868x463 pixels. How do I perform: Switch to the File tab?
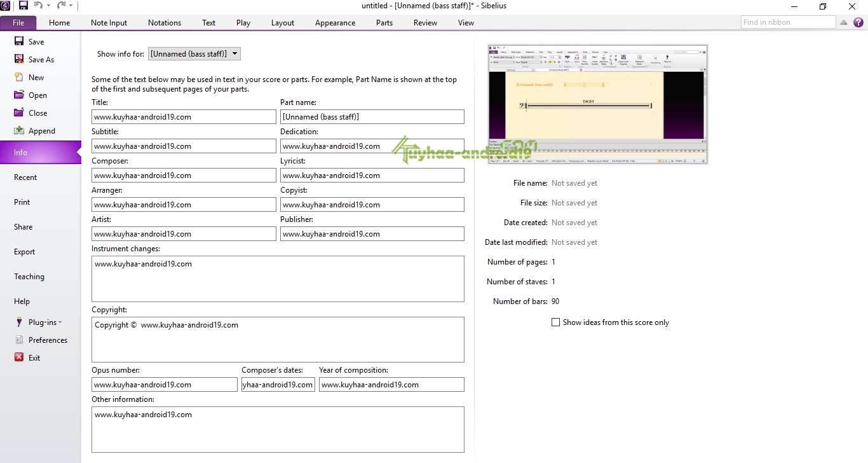click(x=18, y=23)
